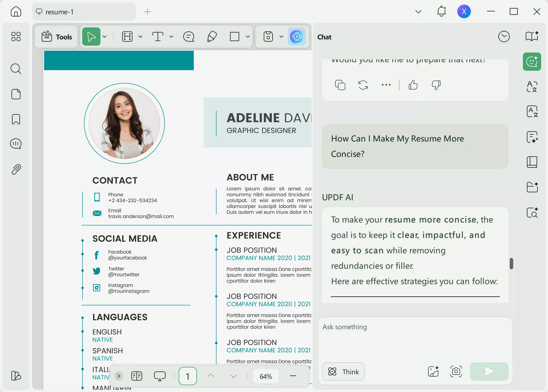Toggle two-page view in the bottom bar
This screenshot has width=548, height=392.
137,376
